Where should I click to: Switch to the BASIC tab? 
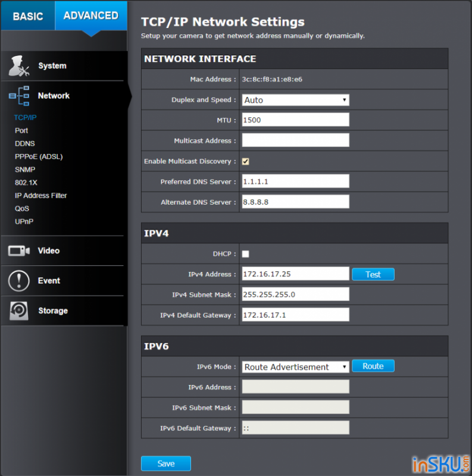[x=27, y=16]
